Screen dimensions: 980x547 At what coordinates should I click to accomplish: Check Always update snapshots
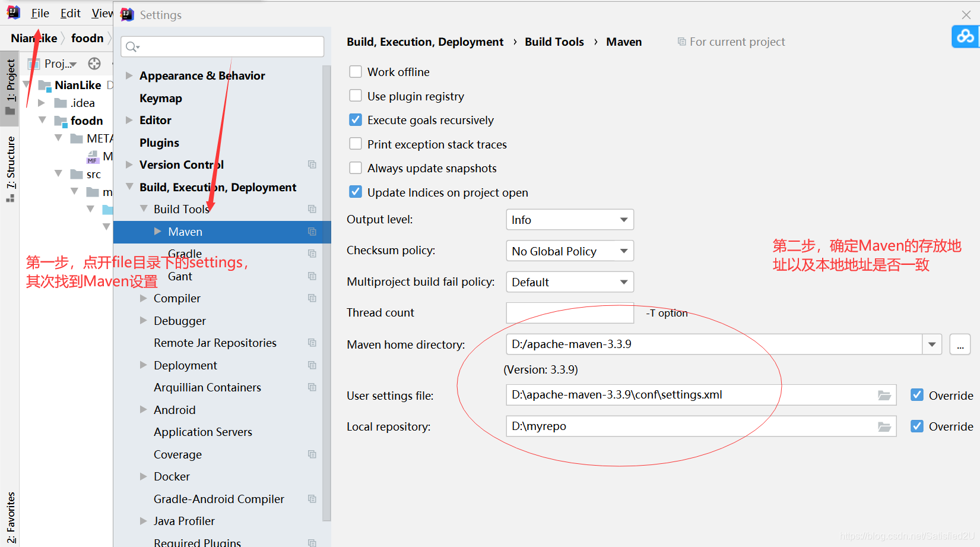[x=356, y=168]
